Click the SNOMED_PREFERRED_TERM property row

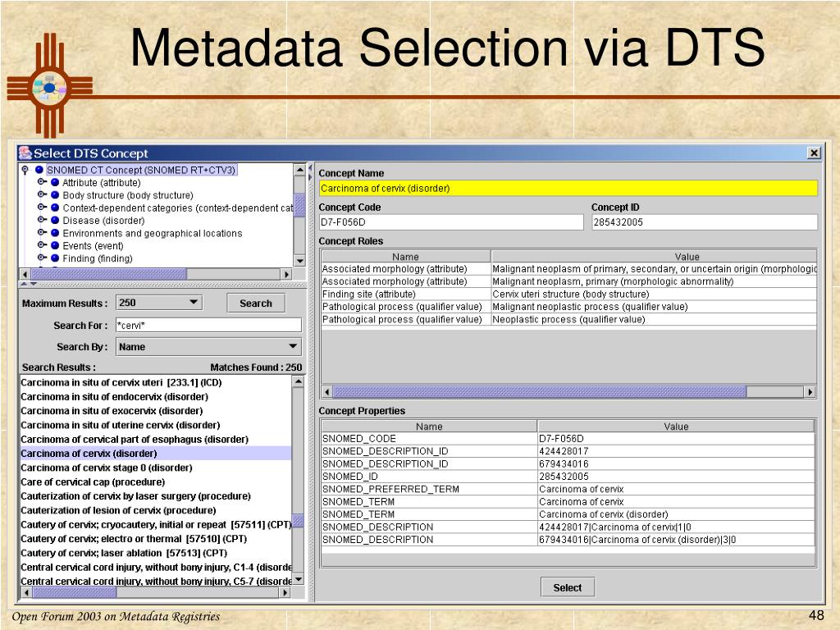coord(568,489)
